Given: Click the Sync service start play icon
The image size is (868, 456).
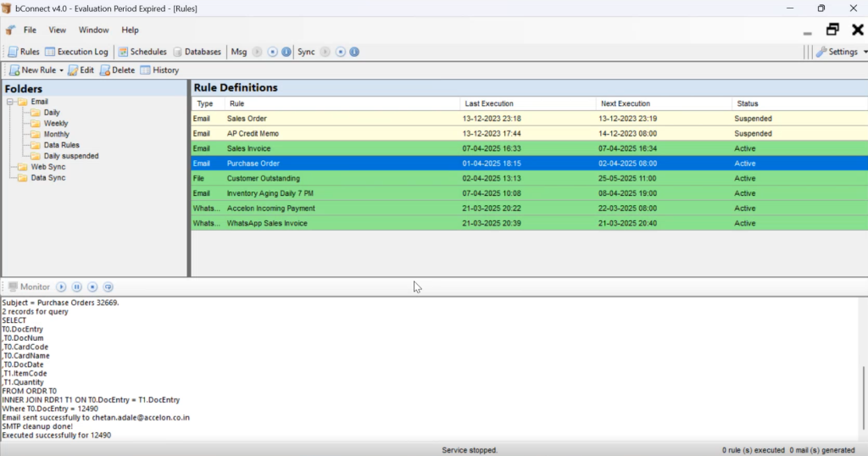Looking at the screenshot, I should point(325,52).
